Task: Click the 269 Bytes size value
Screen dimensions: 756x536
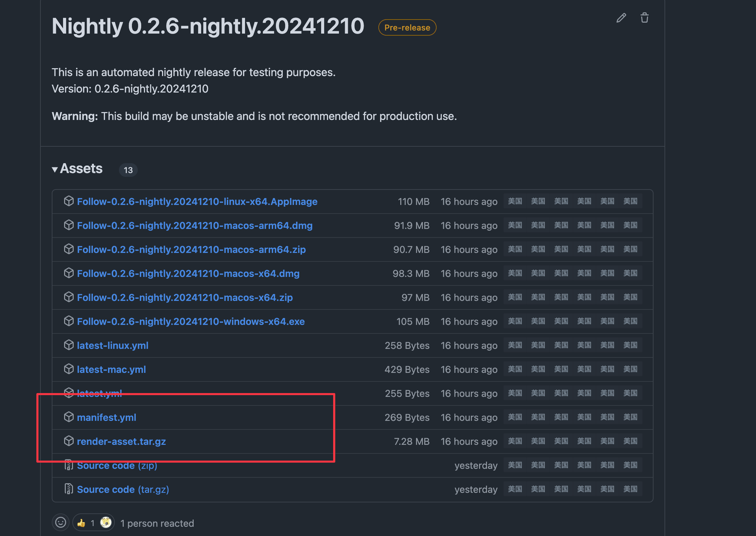Action: tap(407, 417)
